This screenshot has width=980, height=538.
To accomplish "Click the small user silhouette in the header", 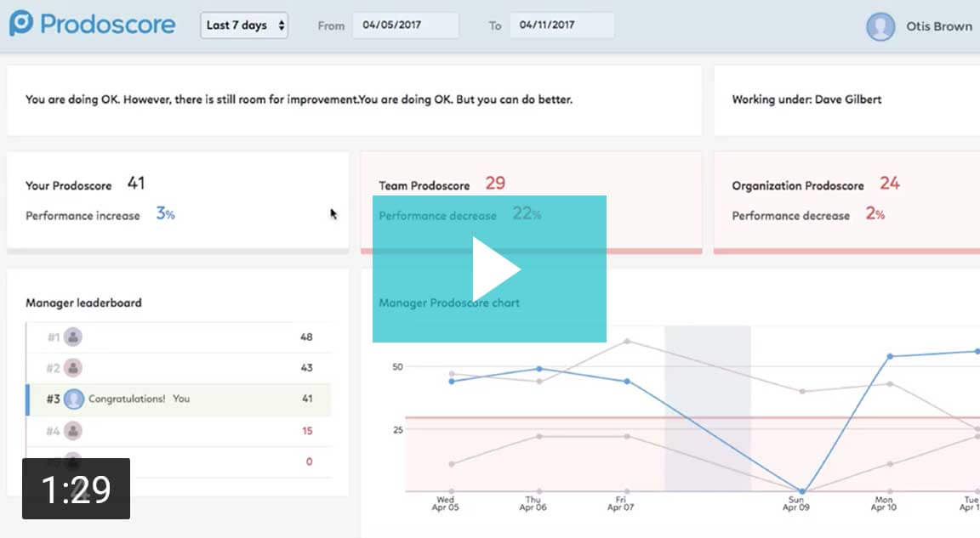I will pos(880,26).
